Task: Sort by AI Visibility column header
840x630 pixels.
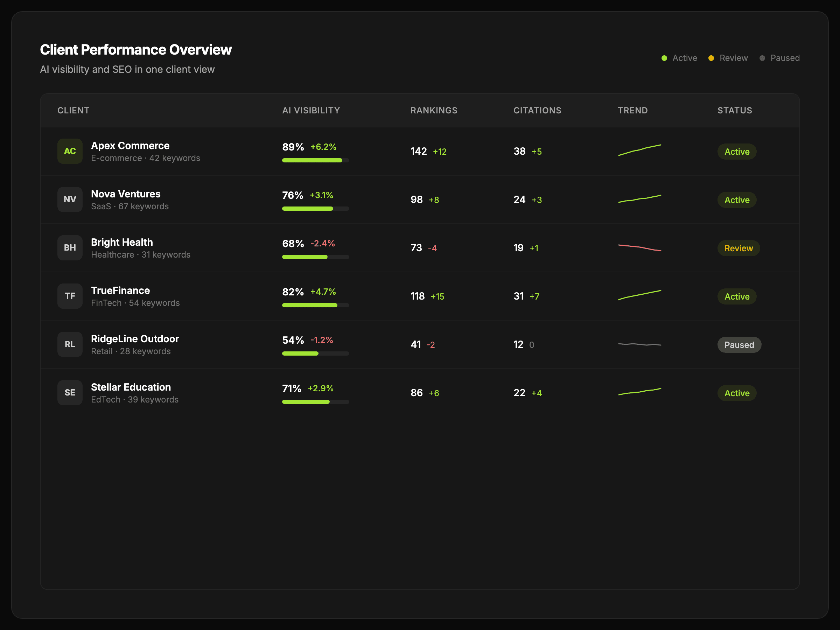Action: click(x=311, y=111)
